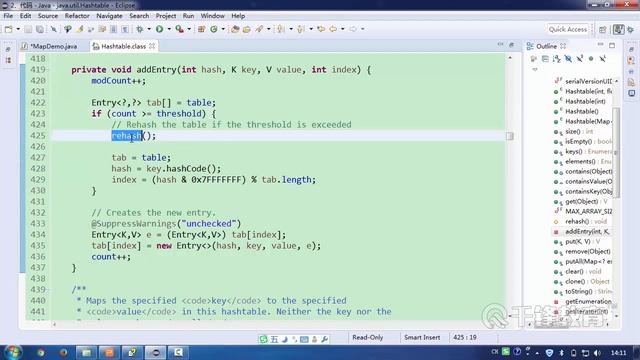Toggle Hide Static members in Outline

pyautogui.click(x=580, y=59)
